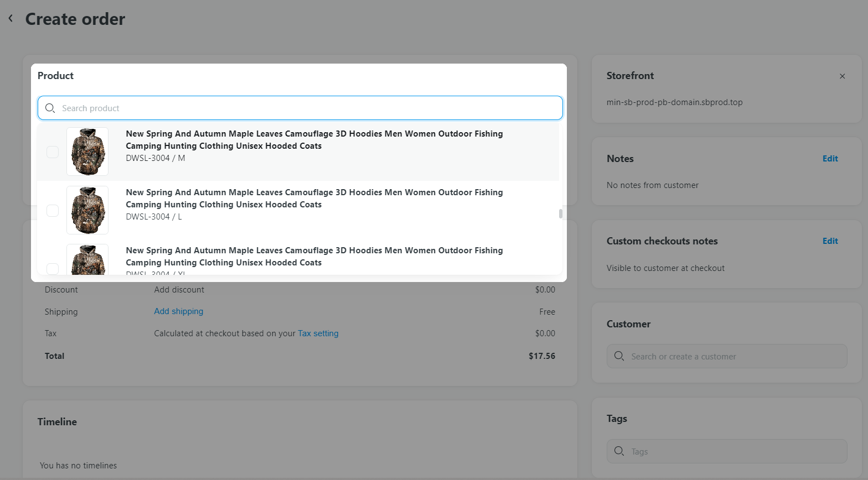Click the search icon in the Customer field
868x480 pixels.
click(619, 356)
